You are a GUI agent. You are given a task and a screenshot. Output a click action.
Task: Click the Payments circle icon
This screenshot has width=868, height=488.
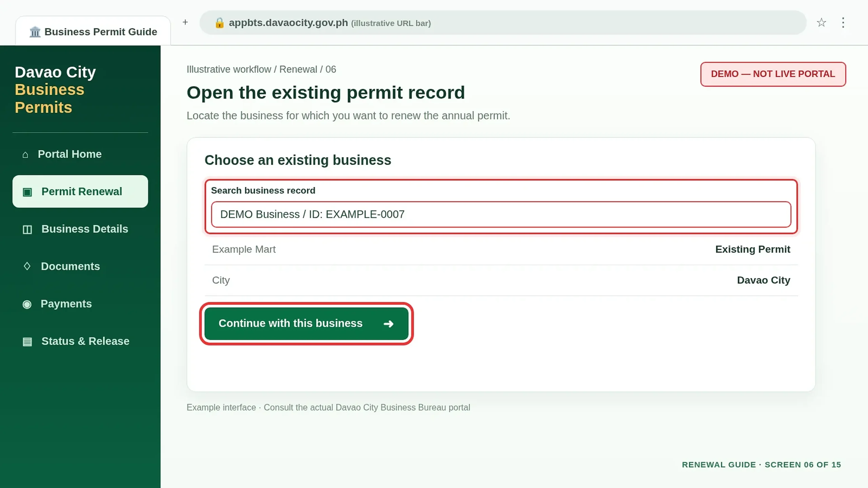pos(27,304)
